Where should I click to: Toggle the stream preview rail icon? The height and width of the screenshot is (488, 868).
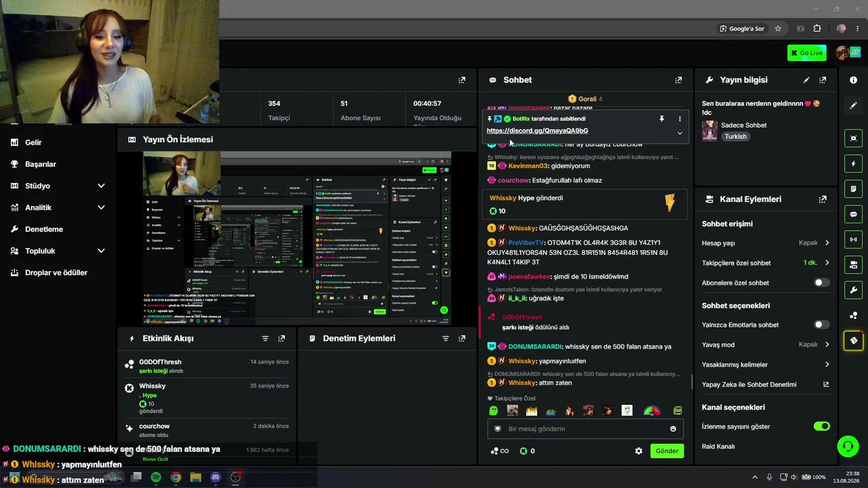coord(853,138)
